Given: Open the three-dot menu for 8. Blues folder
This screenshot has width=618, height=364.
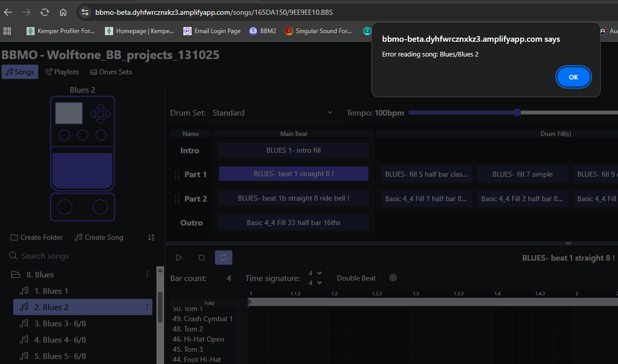Looking at the screenshot, I should [147, 274].
